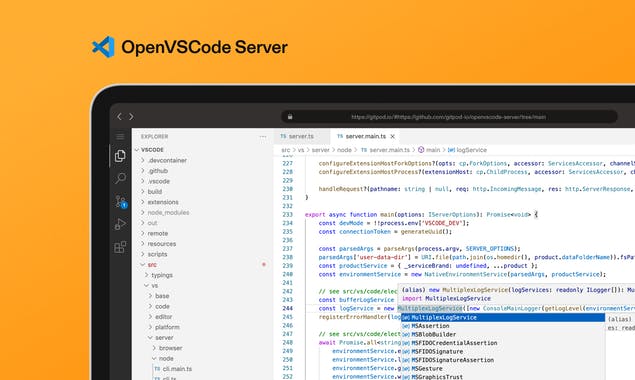The image size is (635, 380).
Task: Pick MSGesture from suggestion list
Action: (x=503, y=369)
